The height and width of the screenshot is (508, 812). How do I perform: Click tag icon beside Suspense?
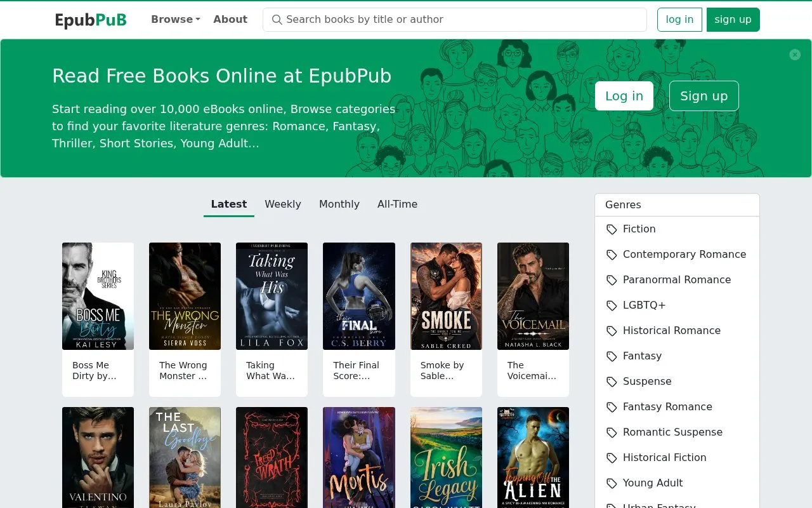612,382
